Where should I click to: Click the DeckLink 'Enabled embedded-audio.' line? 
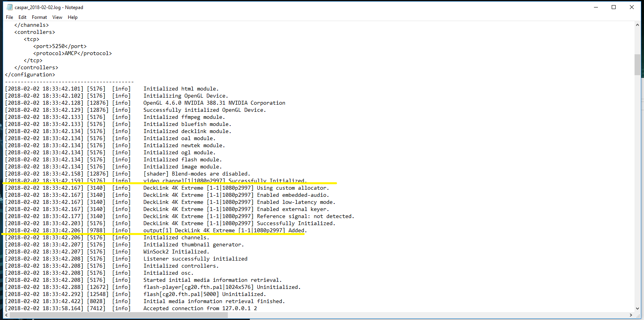pyautogui.click(x=236, y=195)
